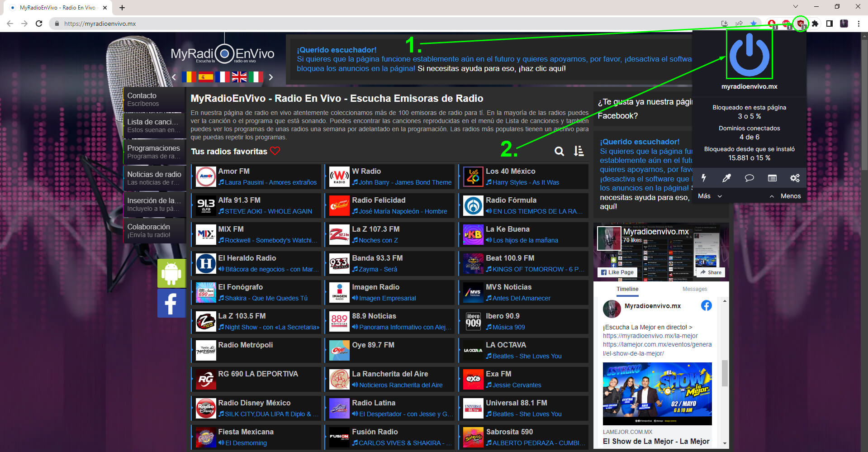The width and height of the screenshot is (868, 452).
Task: Select the Spanish flag language
Action: click(206, 77)
